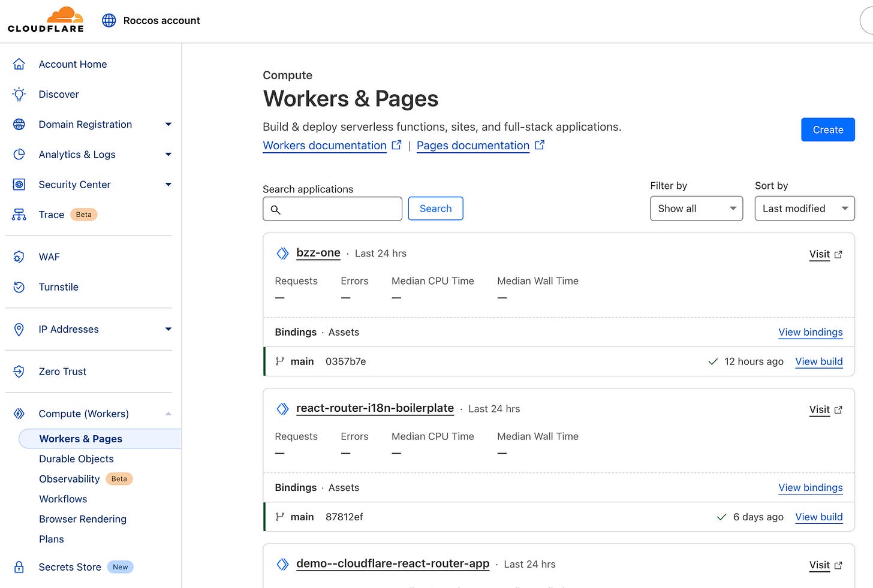Click the branch icon beside main 0357b7e
Screen dimensions: 873x588
pyautogui.click(x=279, y=361)
